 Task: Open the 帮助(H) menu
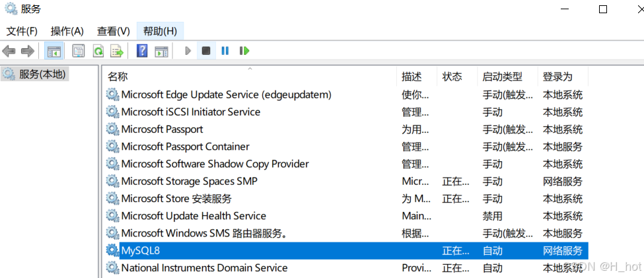tap(160, 31)
